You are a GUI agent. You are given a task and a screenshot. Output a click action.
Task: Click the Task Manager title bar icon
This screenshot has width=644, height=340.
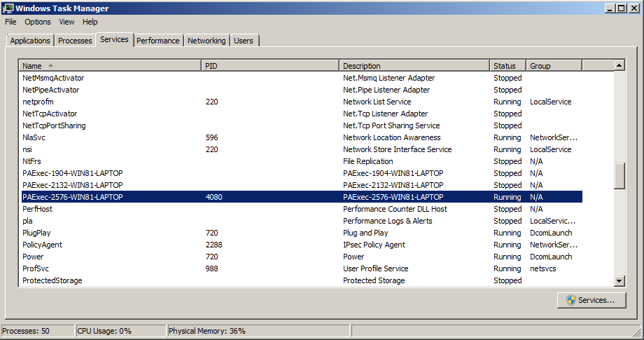(8, 8)
